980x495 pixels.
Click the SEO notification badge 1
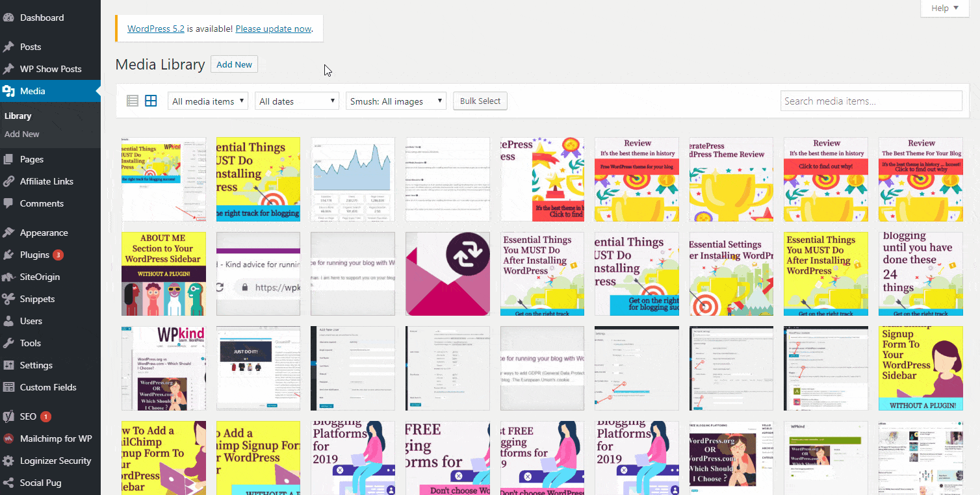tap(45, 416)
